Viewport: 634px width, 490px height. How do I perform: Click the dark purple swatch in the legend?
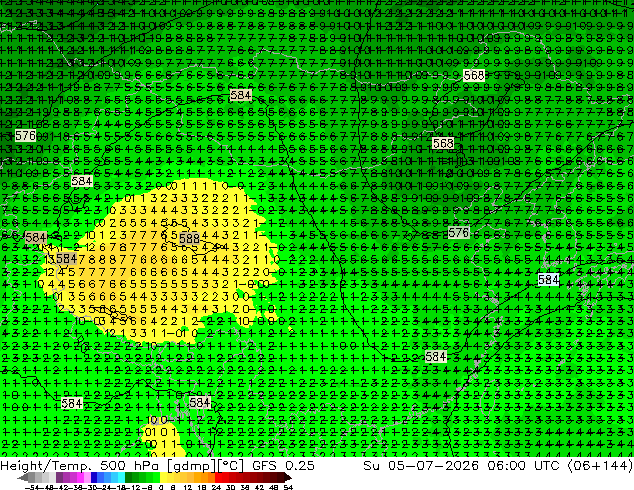(59, 477)
